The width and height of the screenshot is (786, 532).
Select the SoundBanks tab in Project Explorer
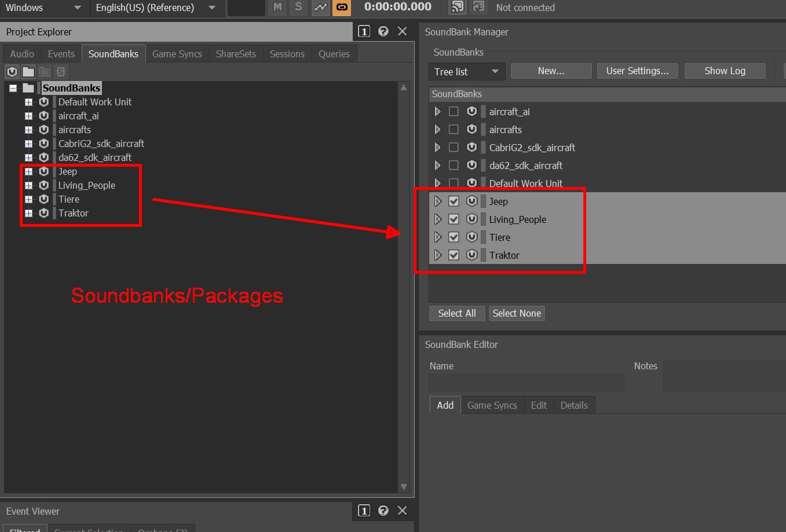[x=114, y=54]
